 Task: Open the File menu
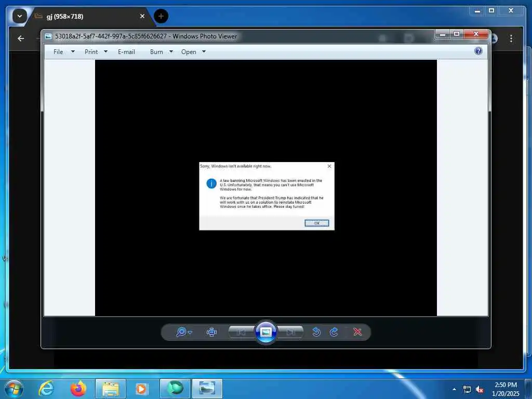[58, 51]
